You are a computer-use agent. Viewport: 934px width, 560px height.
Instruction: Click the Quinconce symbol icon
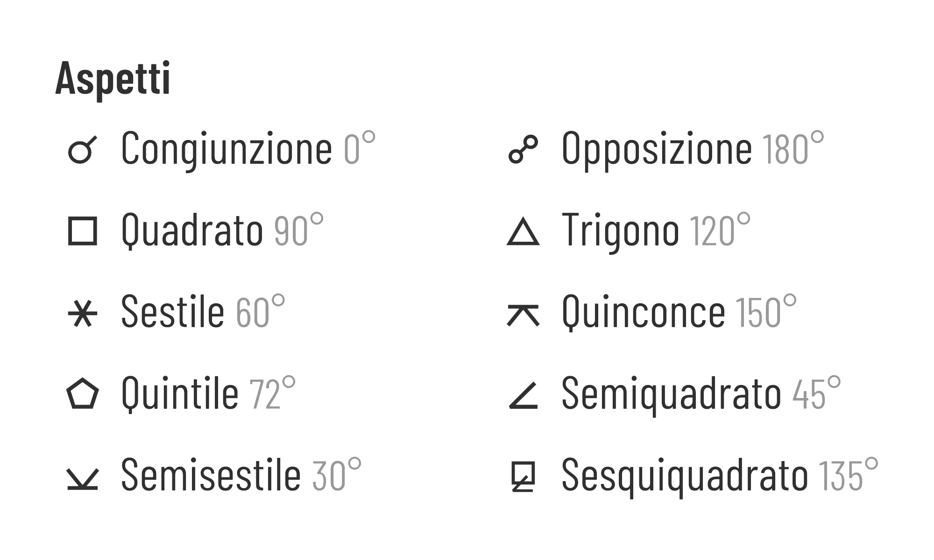click(x=523, y=315)
